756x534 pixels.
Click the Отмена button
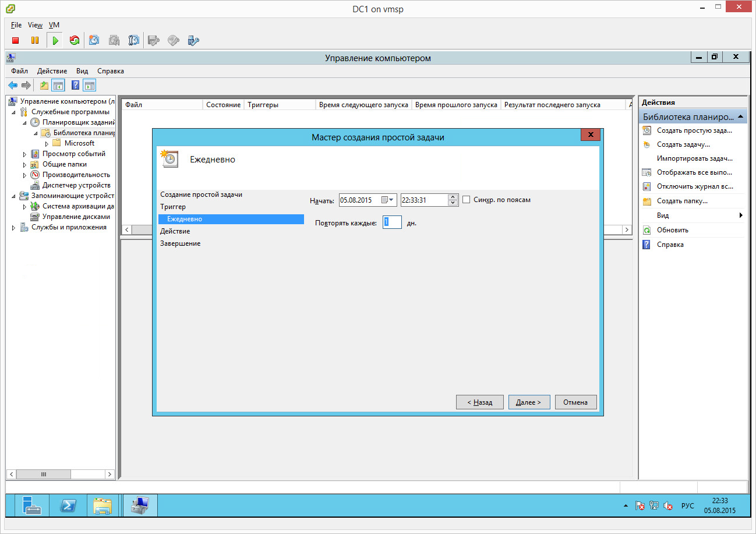[576, 402]
